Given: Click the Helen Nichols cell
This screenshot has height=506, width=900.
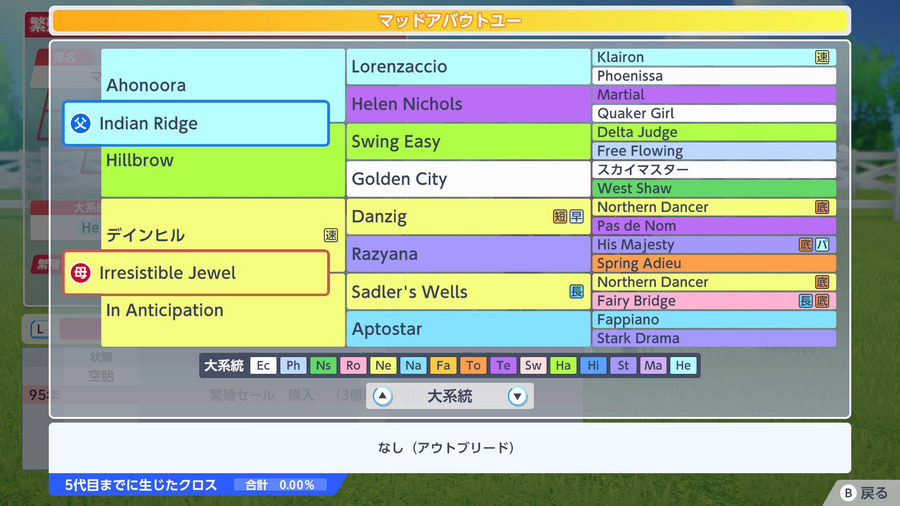Looking at the screenshot, I should point(468,104).
